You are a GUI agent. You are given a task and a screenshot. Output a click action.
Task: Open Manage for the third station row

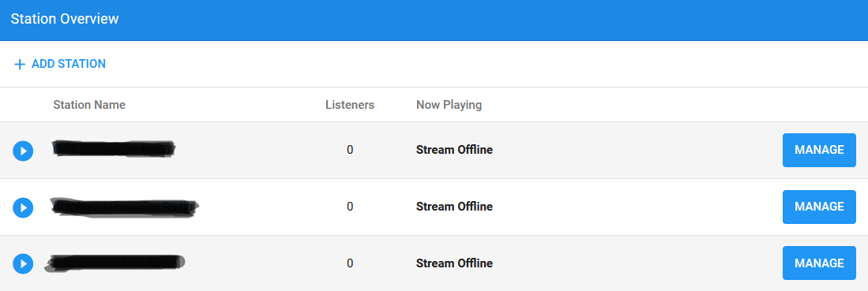[819, 263]
